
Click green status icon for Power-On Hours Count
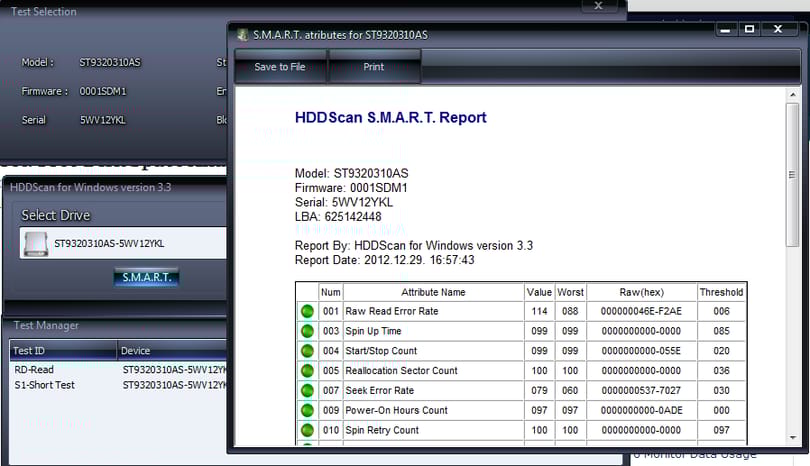[x=307, y=410]
